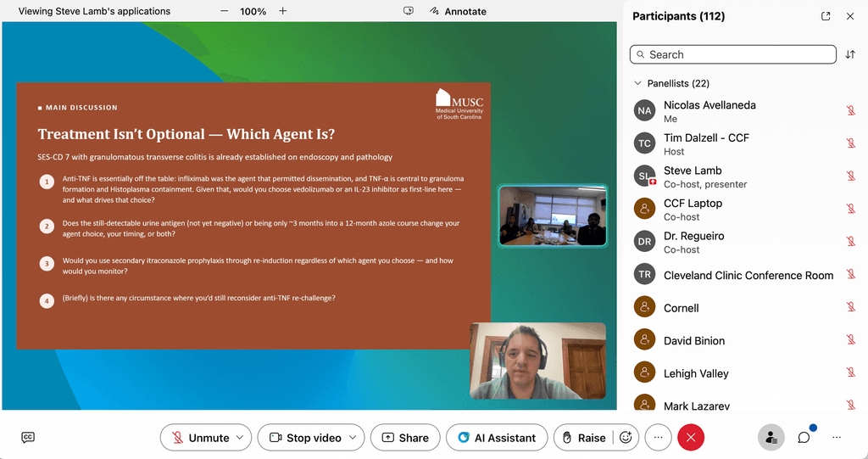The height and width of the screenshot is (459, 868).
Task: Toggle the participants panel icon
Action: (x=771, y=438)
